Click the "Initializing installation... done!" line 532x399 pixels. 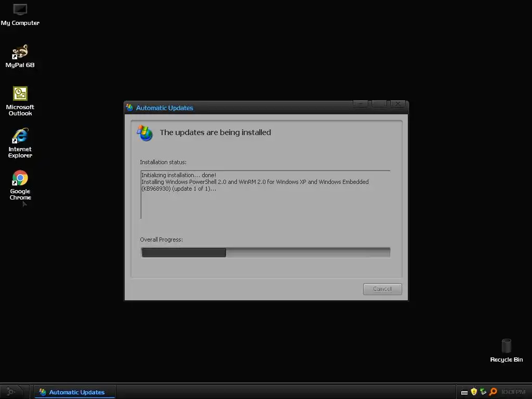tap(179, 175)
